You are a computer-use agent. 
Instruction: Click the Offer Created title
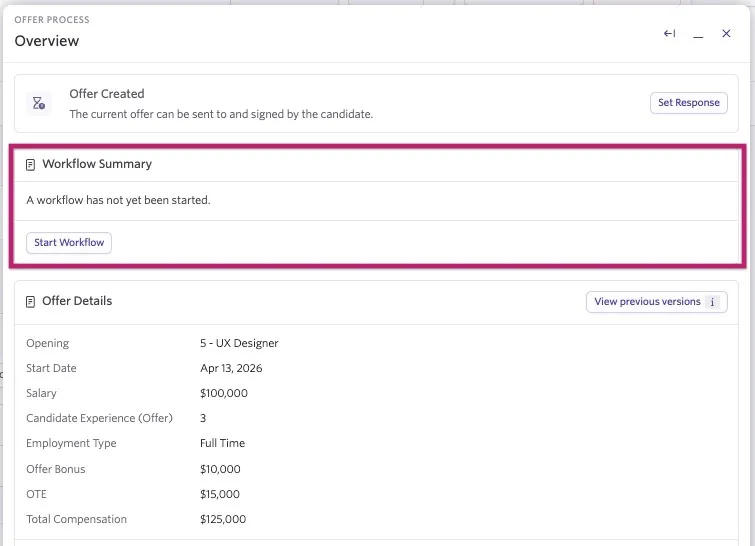tap(107, 94)
